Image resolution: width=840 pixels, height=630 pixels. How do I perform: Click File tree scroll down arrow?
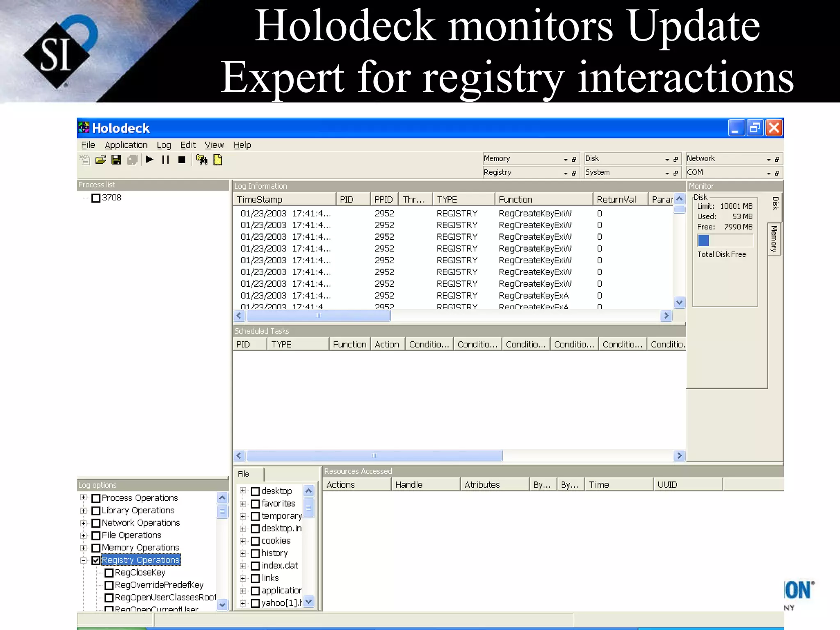309,601
